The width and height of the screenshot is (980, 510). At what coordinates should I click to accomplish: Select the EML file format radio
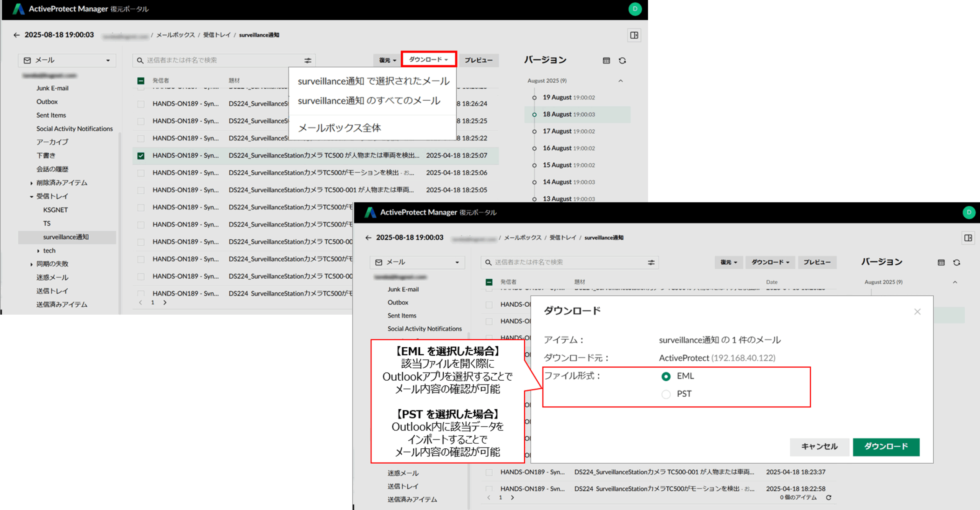click(666, 376)
